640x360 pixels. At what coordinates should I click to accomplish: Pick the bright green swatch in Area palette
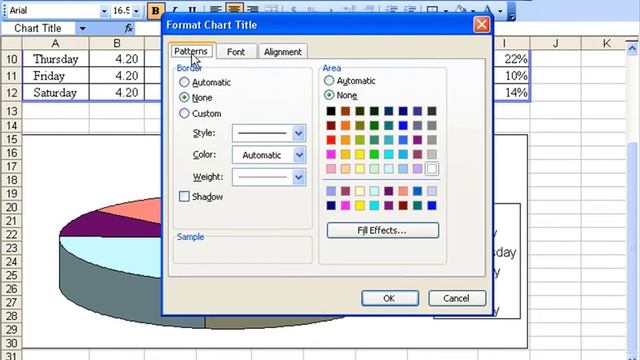coord(374,154)
